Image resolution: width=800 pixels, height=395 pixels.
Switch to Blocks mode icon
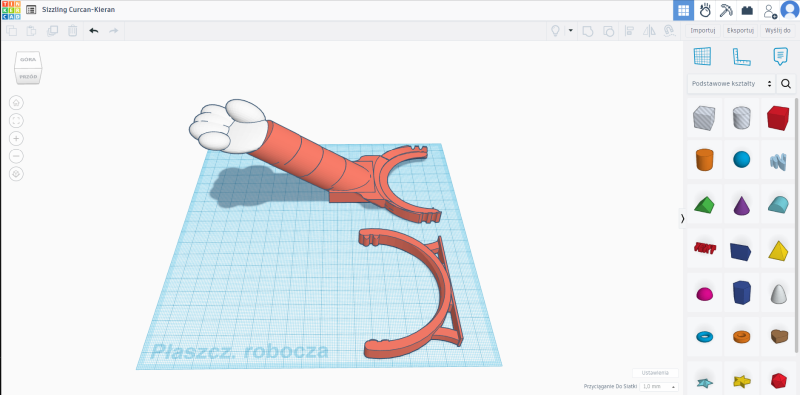click(x=748, y=10)
